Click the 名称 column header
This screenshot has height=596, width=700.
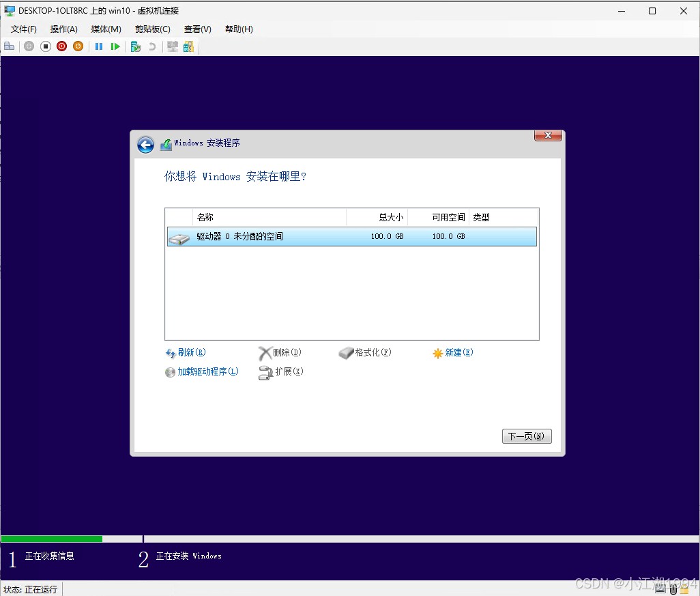coord(269,218)
